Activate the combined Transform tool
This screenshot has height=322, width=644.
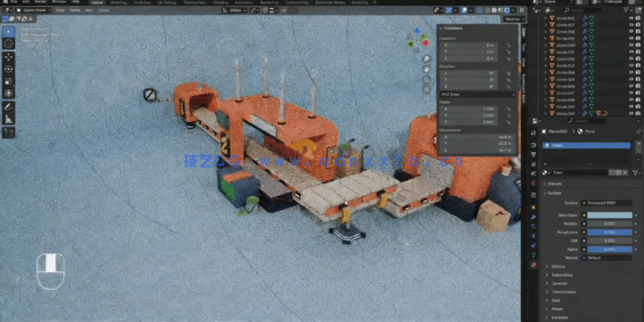[x=9, y=93]
